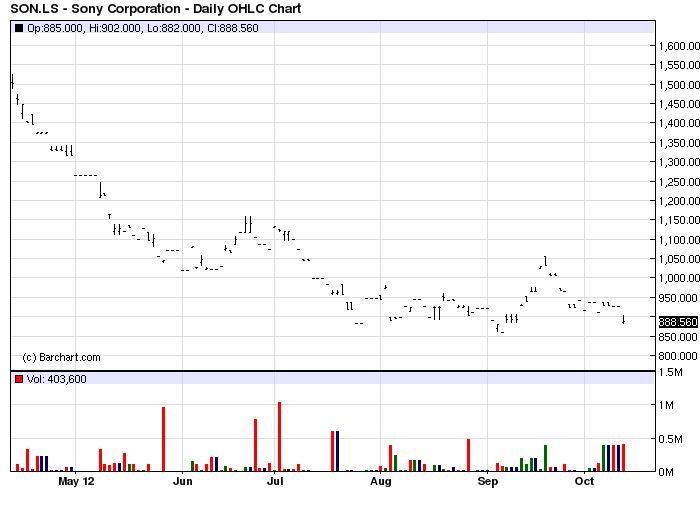The height and width of the screenshot is (512, 700).
Task: Click the 1M volume axis label
Action: (667, 405)
